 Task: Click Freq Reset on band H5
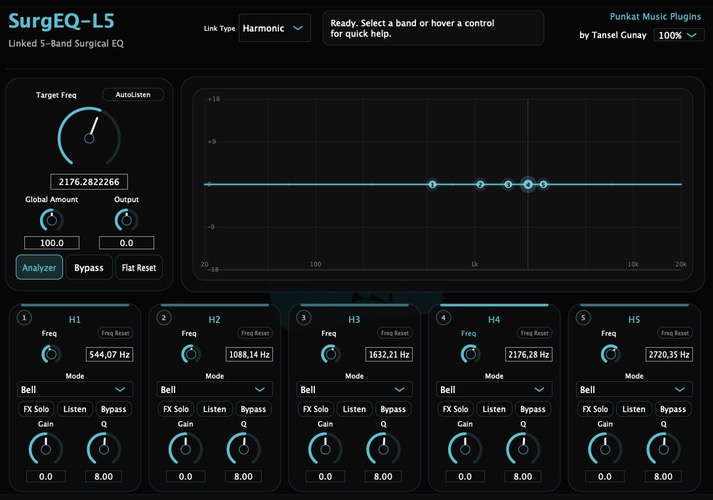point(675,333)
